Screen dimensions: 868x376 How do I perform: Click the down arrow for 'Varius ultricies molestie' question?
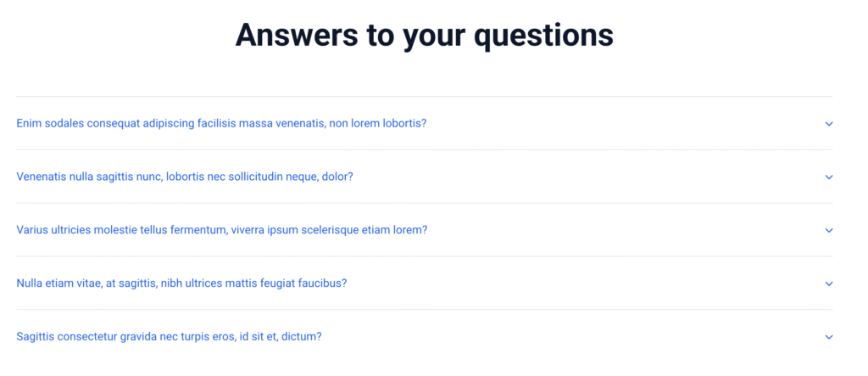829,231
